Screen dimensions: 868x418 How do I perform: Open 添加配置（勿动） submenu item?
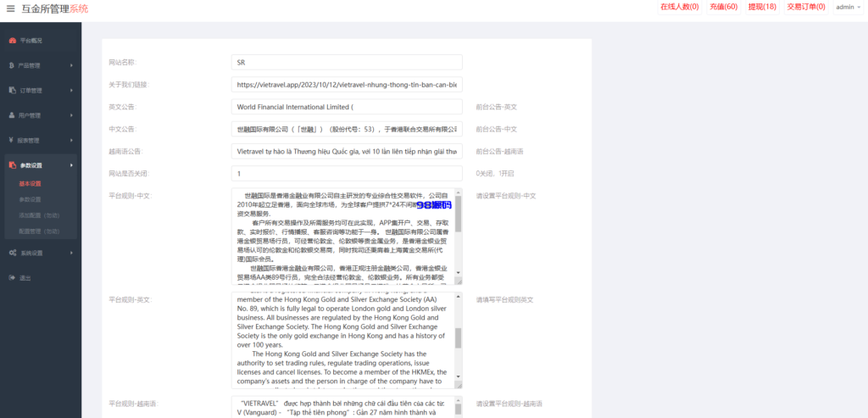click(x=39, y=215)
